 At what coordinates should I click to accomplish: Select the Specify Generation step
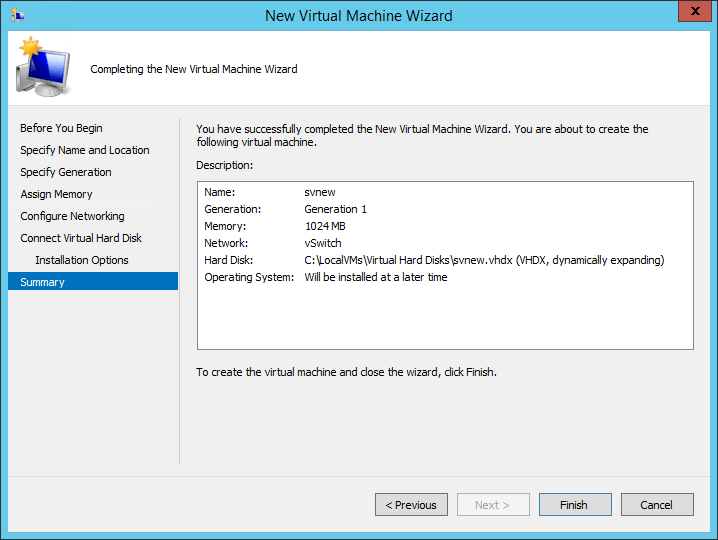66,172
